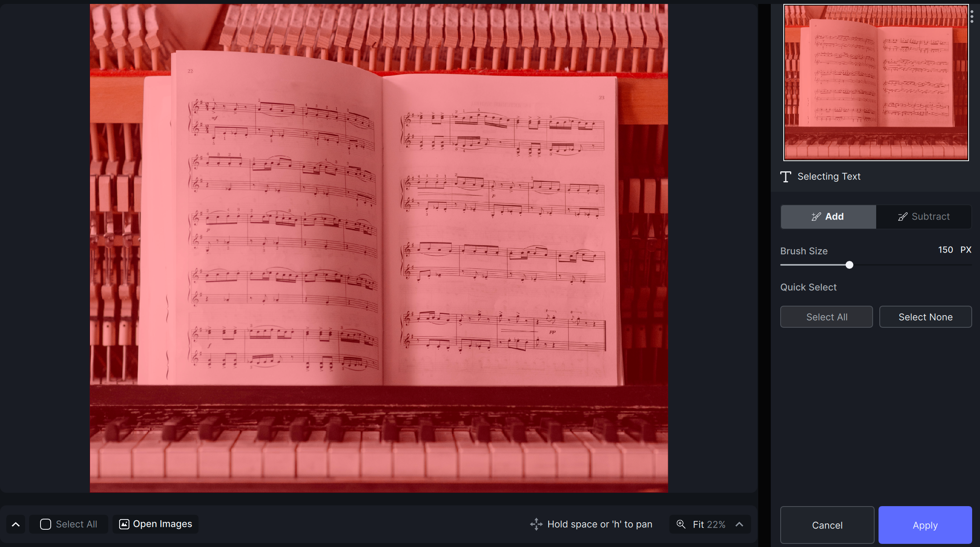
Task: Switch brush mode to Subtract
Action: tap(924, 217)
